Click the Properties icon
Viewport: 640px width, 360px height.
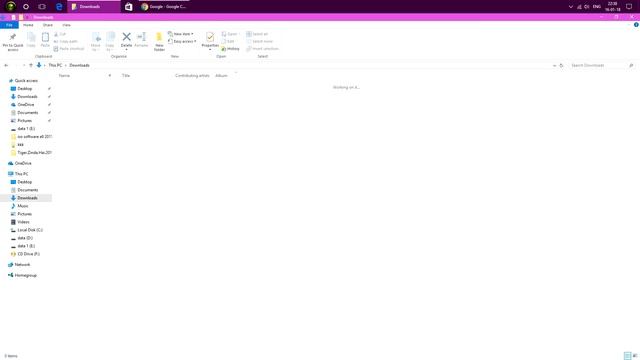(x=210, y=37)
